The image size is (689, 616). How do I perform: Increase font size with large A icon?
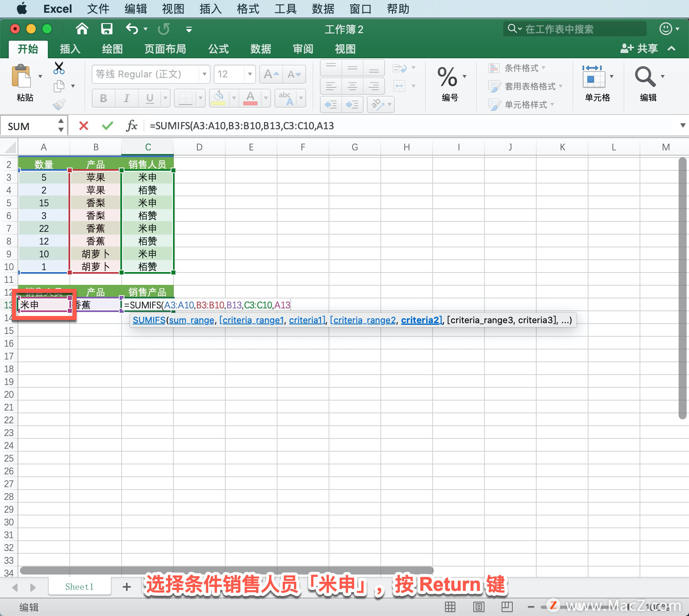coord(271,74)
